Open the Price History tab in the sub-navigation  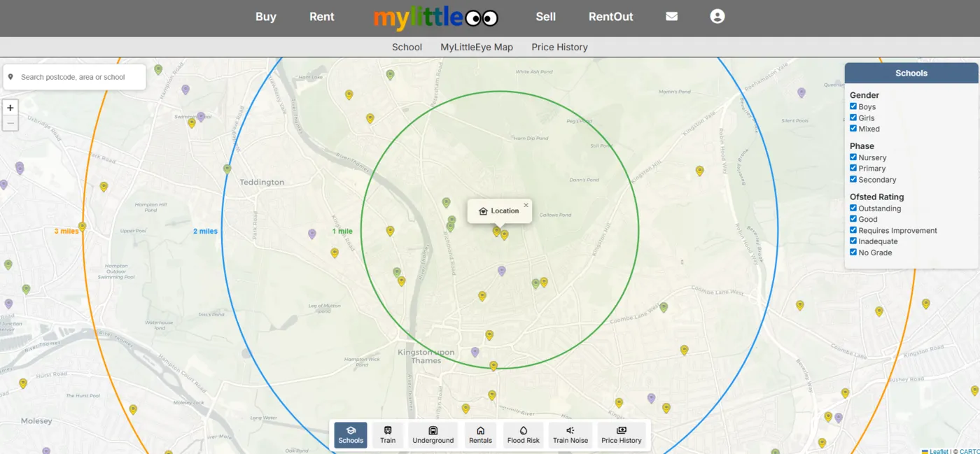(559, 47)
